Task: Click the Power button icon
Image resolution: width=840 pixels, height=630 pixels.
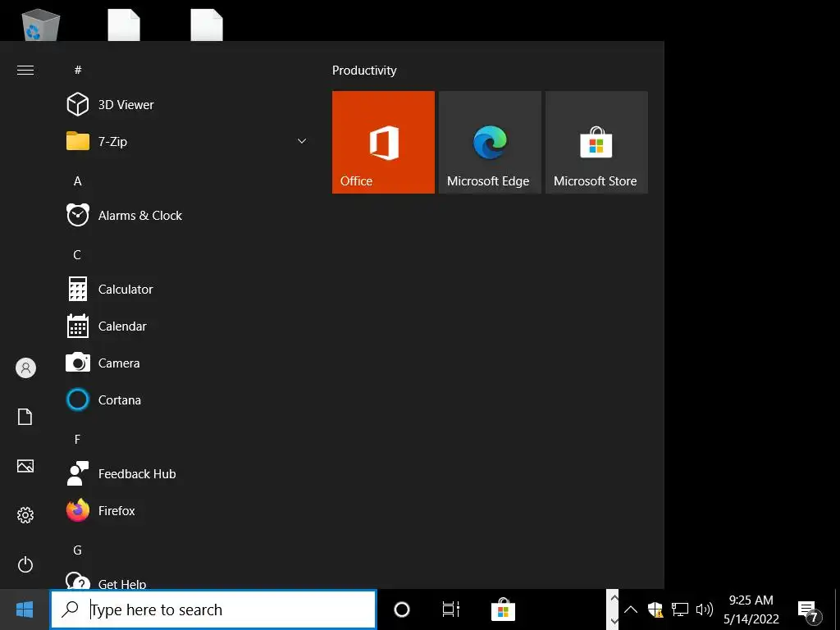Action: pyautogui.click(x=25, y=564)
